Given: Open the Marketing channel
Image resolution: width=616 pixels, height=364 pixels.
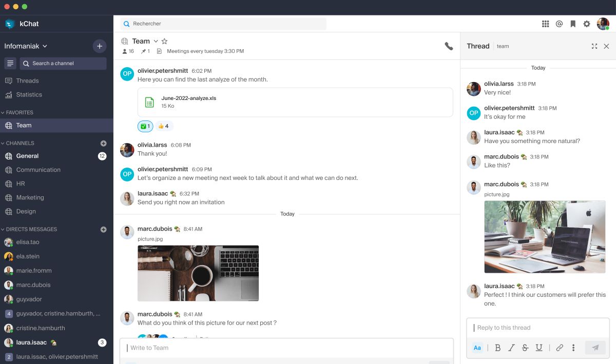Looking at the screenshot, I should 31,197.
